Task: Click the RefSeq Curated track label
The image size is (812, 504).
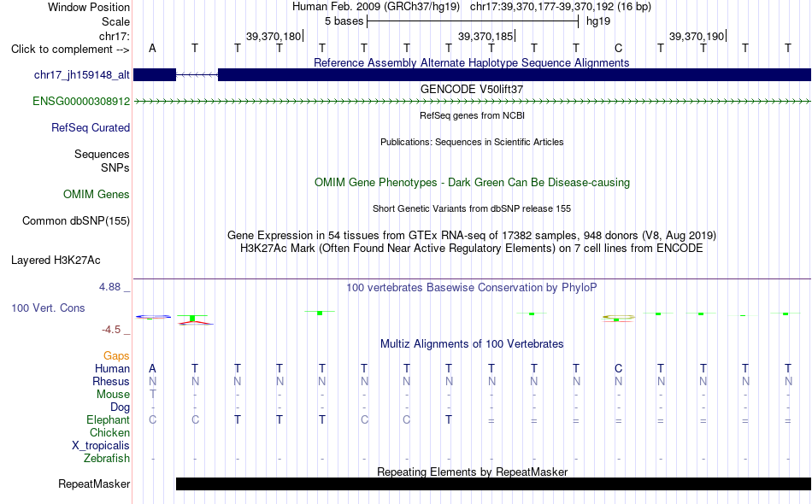Action: [90, 128]
